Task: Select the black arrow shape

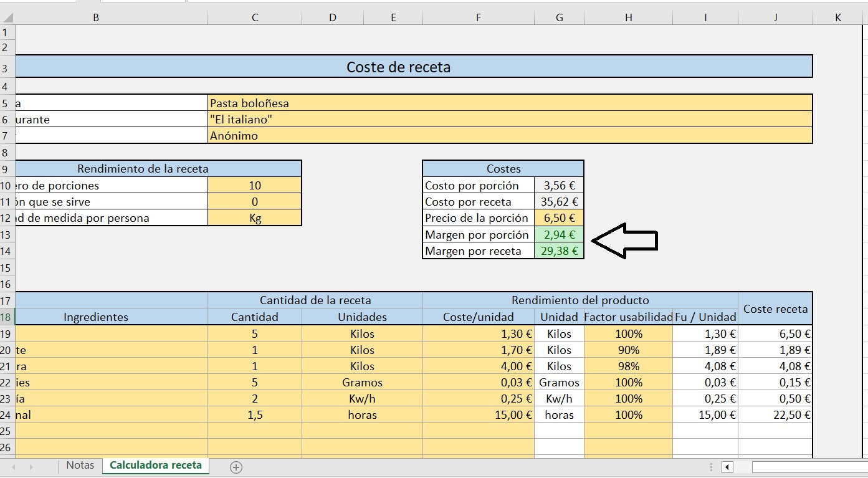Action: click(x=623, y=242)
